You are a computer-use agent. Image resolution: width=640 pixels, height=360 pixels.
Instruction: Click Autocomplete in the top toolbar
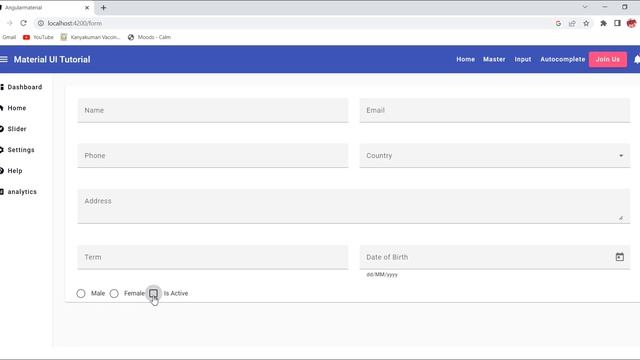coord(562,59)
